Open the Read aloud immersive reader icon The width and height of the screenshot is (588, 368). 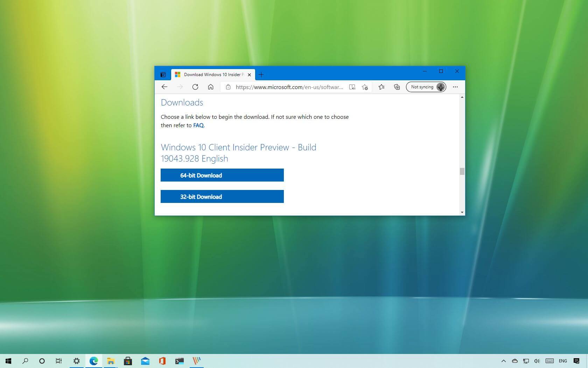352,87
